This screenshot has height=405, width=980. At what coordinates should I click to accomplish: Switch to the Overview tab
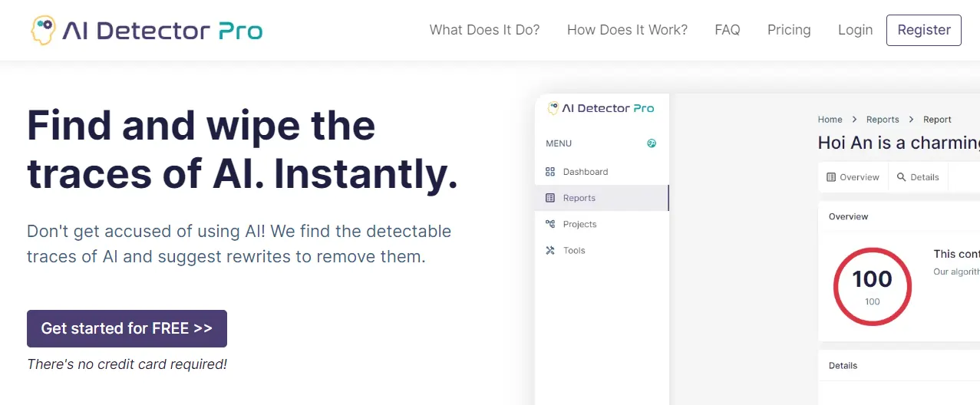[853, 177]
